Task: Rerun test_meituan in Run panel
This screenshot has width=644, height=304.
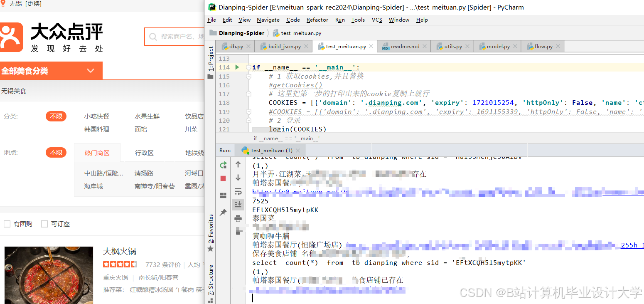Action: [223, 165]
